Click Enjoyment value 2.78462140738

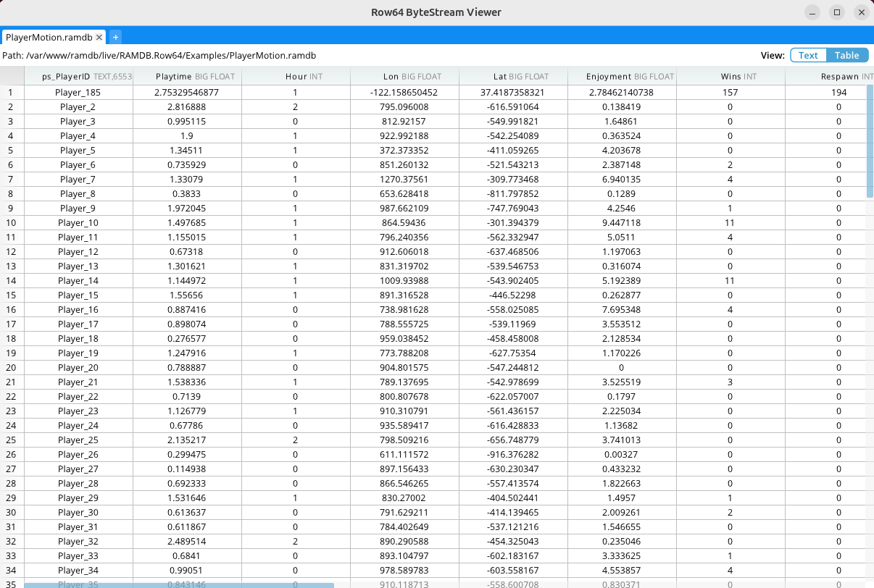[x=622, y=93]
